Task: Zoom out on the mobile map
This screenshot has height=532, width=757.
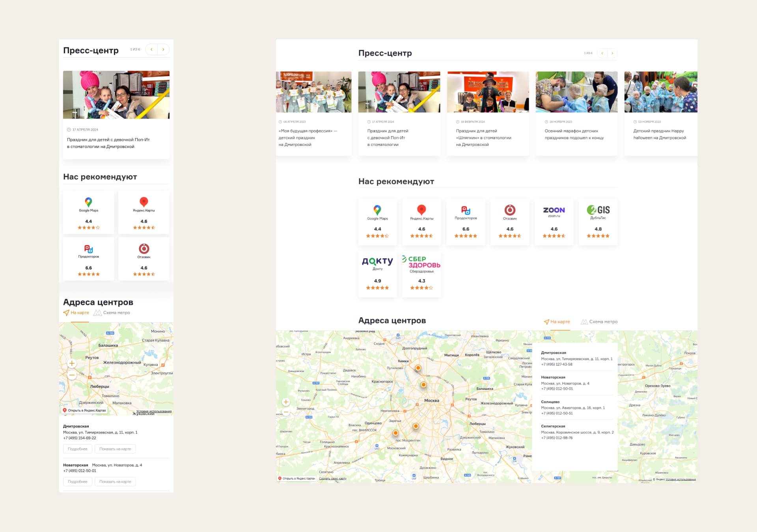Action: [x=72, y=375]
